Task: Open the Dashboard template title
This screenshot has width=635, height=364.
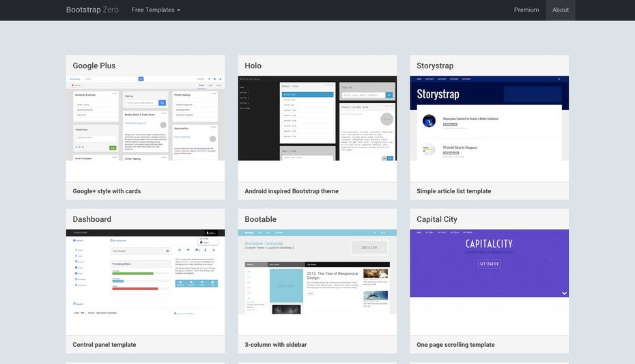Action: [x=92, y=219]
